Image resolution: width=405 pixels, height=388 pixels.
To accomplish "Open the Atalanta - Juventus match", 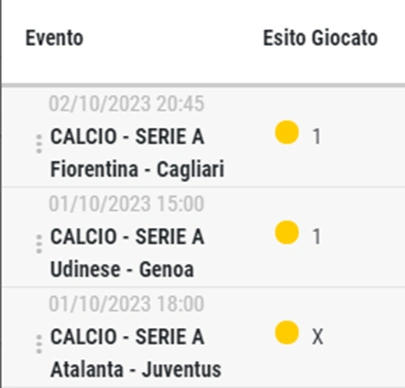I will coord(136,369).
